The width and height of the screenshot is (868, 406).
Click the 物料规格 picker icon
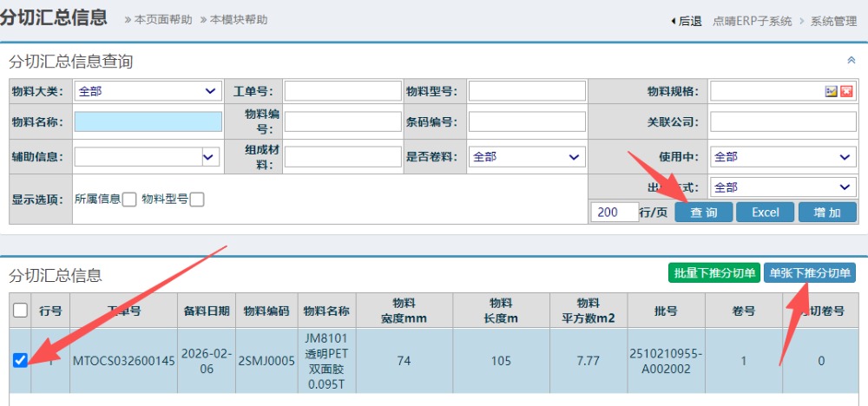tap(831, 91)
